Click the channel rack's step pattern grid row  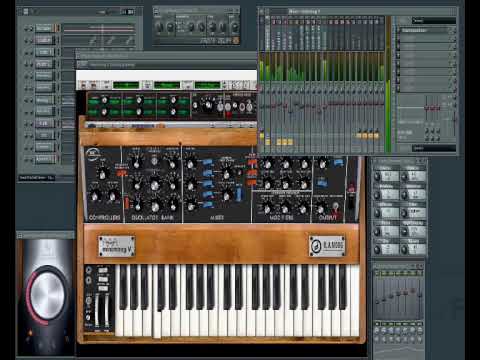coord(100,29)
